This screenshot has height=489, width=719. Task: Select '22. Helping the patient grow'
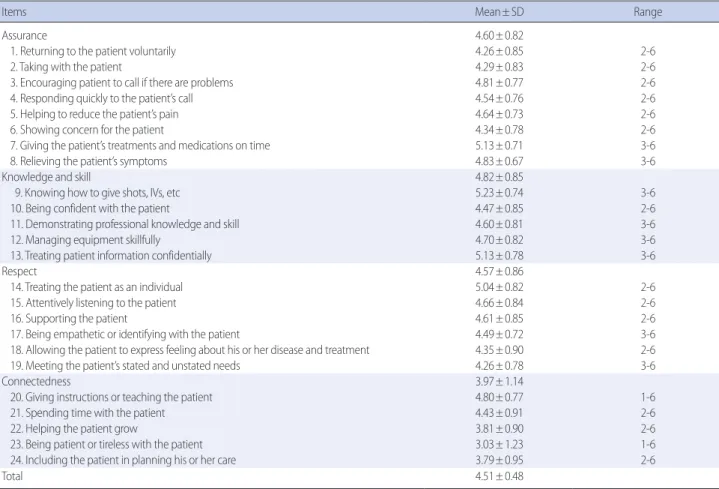74,428
